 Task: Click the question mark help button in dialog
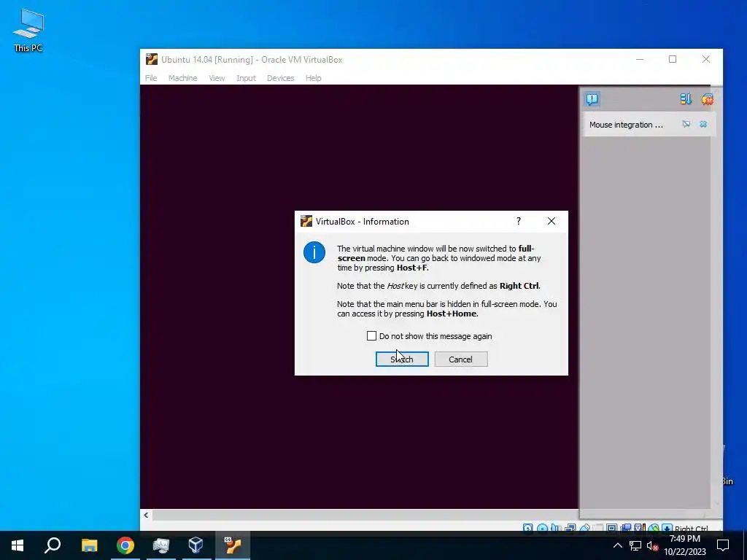coord(519,221)
